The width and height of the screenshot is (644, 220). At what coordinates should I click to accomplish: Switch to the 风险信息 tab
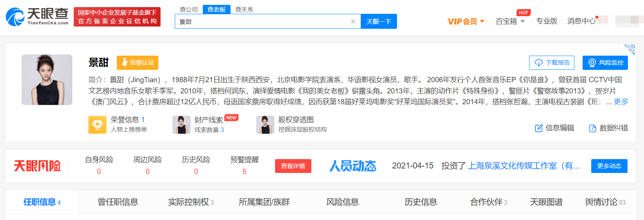tap(342, 202)
